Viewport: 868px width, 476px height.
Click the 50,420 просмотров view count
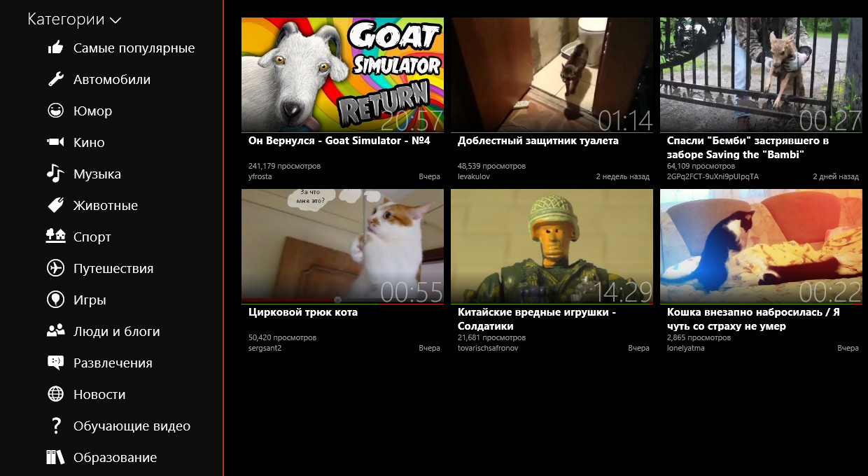tap(282, 338)
